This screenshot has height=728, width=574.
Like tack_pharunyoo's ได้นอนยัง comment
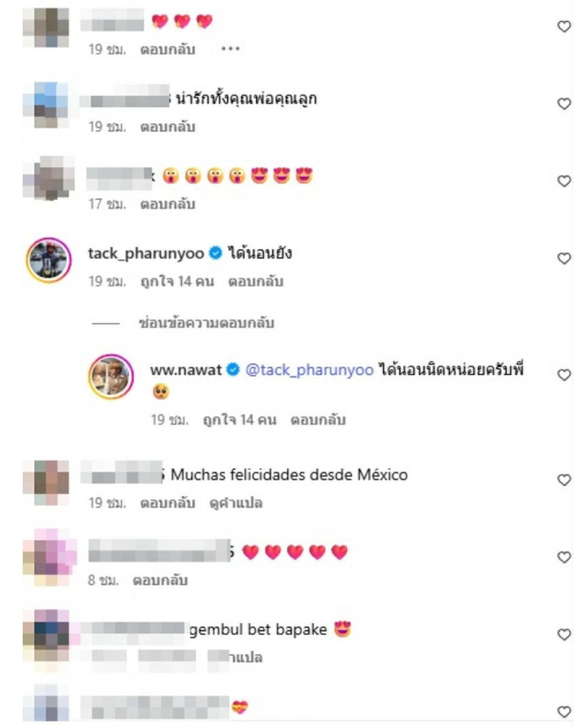tap(564, 258)
